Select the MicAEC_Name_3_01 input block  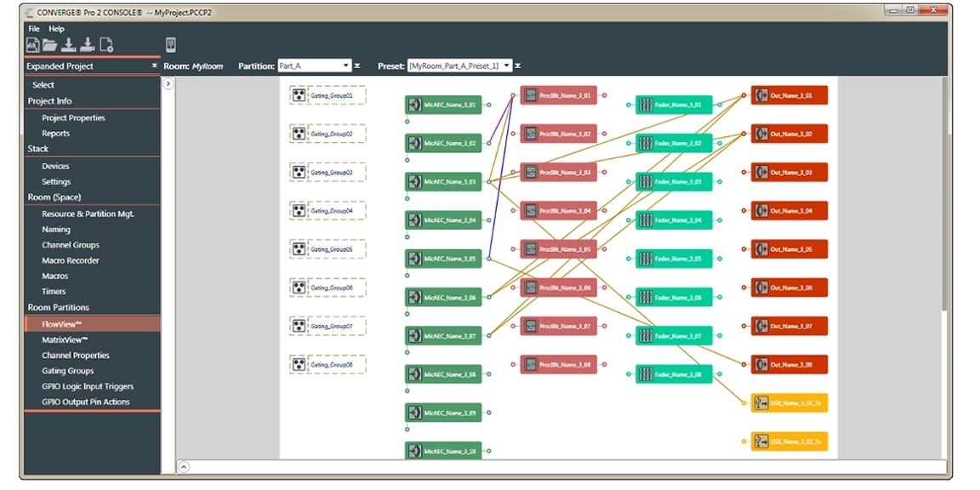point(443,105)
